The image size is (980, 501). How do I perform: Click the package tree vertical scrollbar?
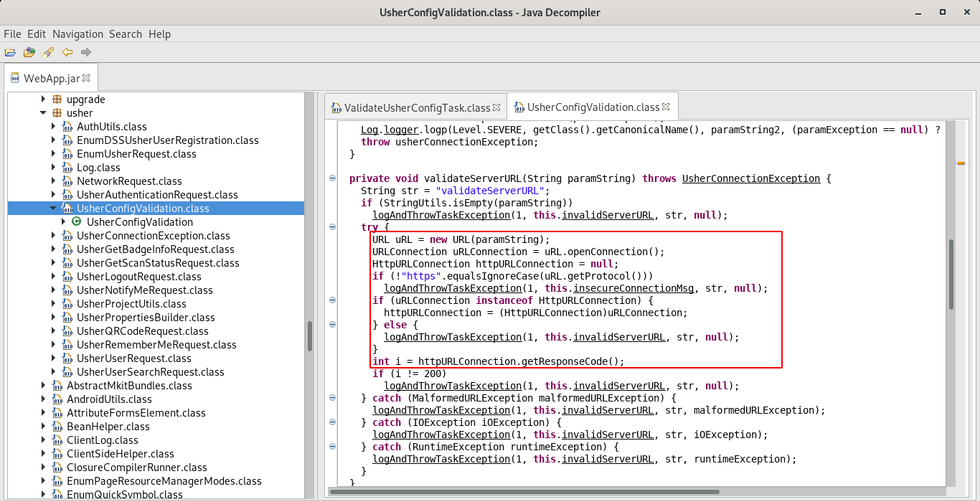point(309,336)
